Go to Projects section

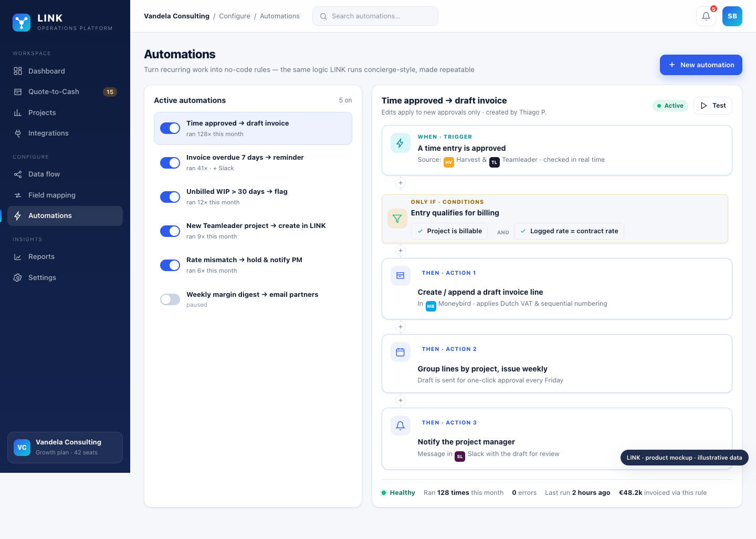click(x=65, y=112)
